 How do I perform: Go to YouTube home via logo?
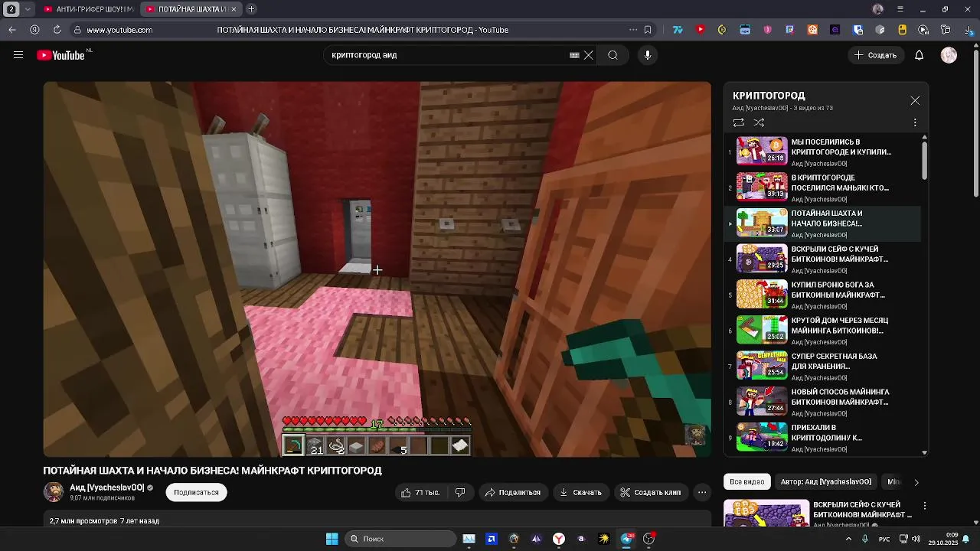pyautogui.click(x=60, y=55)
